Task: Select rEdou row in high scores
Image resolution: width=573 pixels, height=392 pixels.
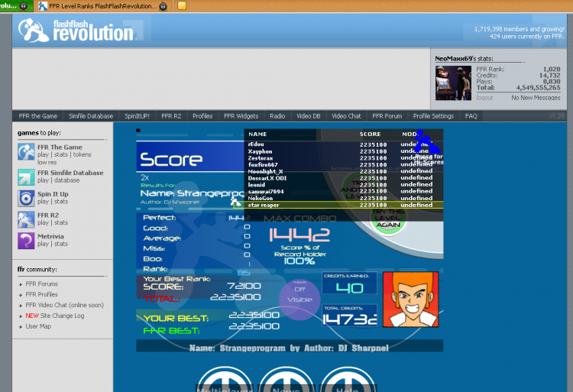Action: (x=344, y=144)
